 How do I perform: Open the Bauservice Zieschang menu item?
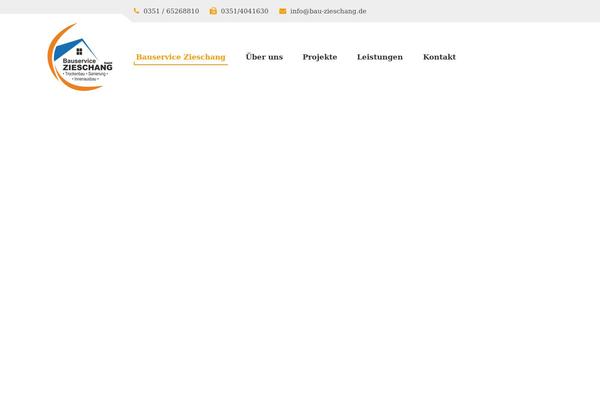(181, 57)
